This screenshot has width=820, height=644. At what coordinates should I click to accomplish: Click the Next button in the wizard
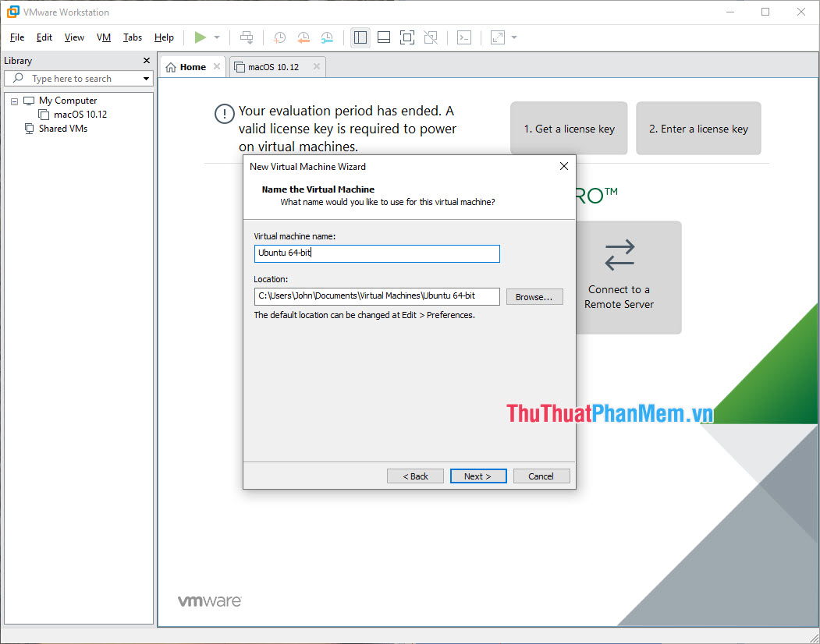coord(478,476)
